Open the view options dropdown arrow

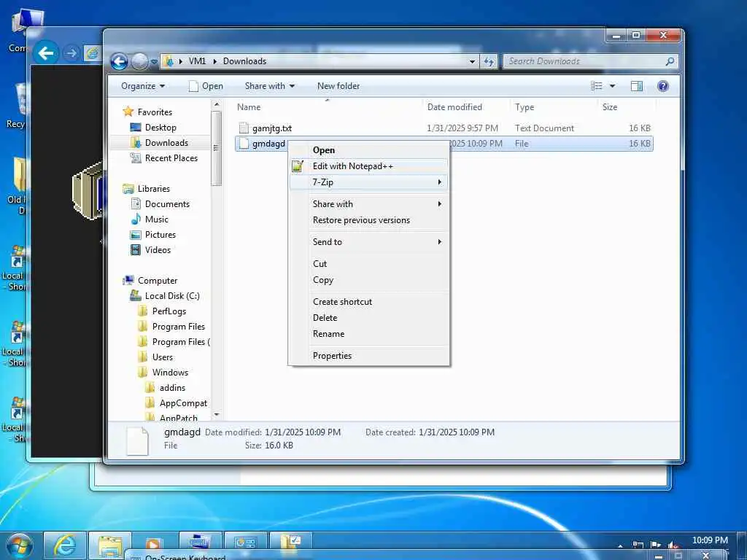(613, 86)
